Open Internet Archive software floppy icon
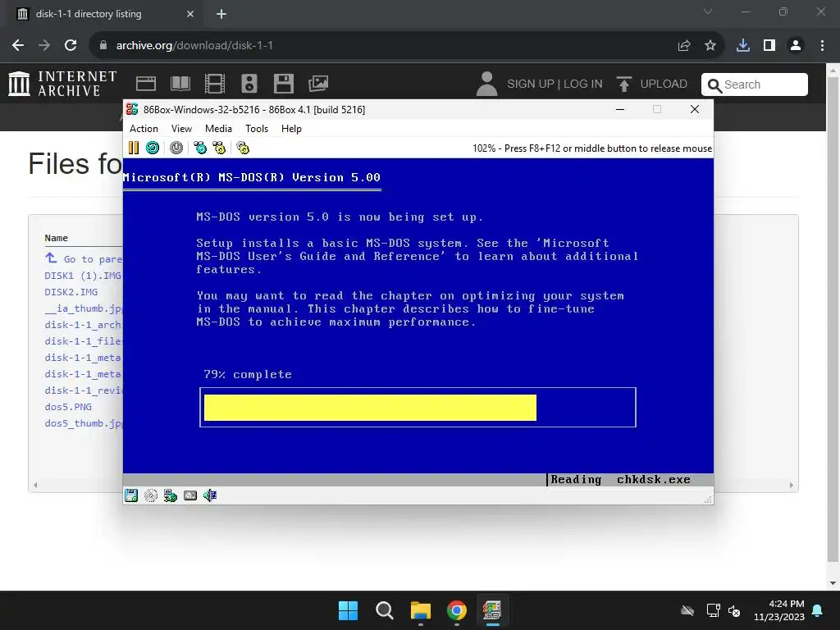Viewport: 840px width, 630px height. click(x=283, y=84)
